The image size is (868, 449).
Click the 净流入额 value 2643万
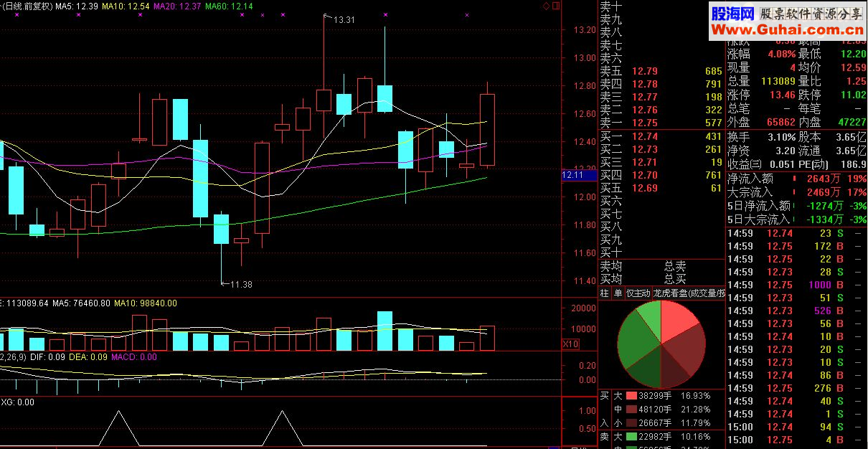coord(824,179)
